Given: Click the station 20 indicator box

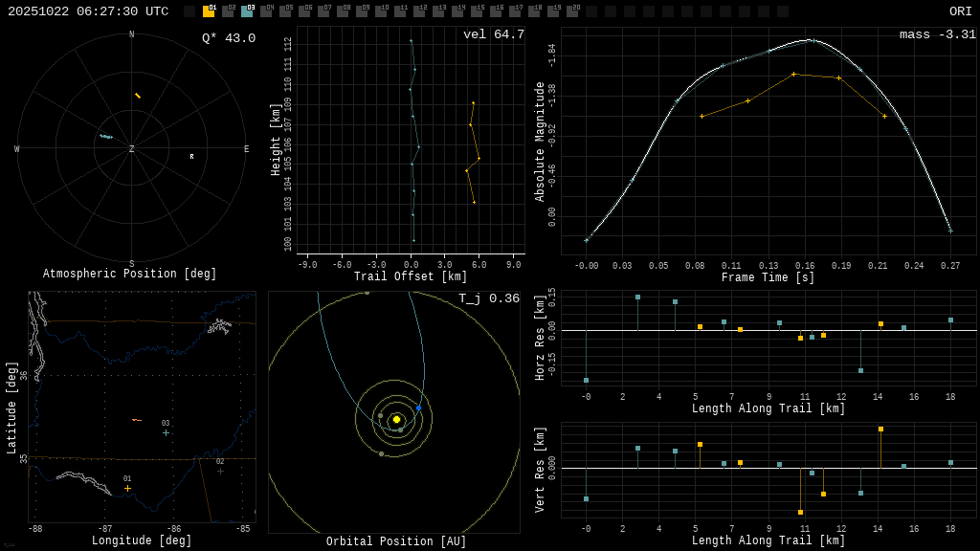Looking at the screenshot, I should (572, 11).
